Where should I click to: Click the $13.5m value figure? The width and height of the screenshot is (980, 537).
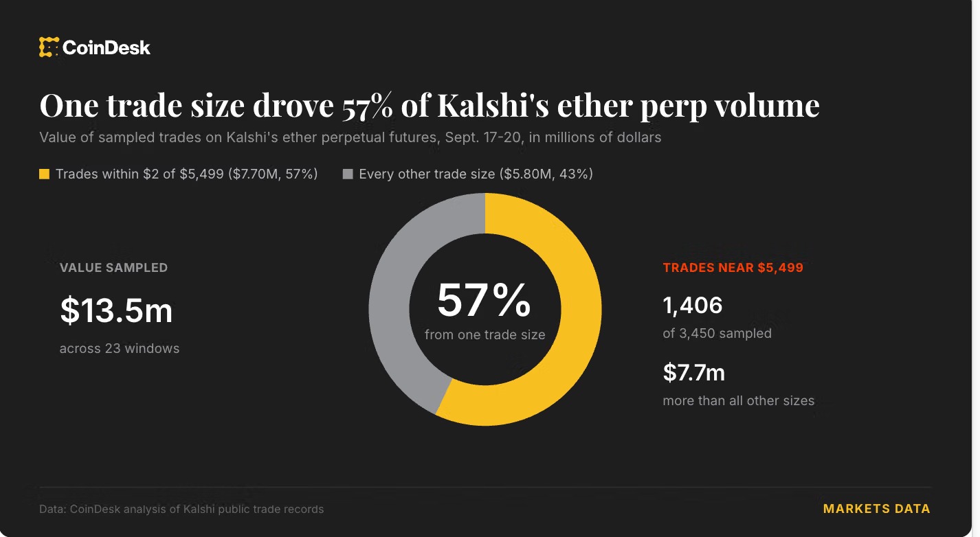(x=116, y=311)
